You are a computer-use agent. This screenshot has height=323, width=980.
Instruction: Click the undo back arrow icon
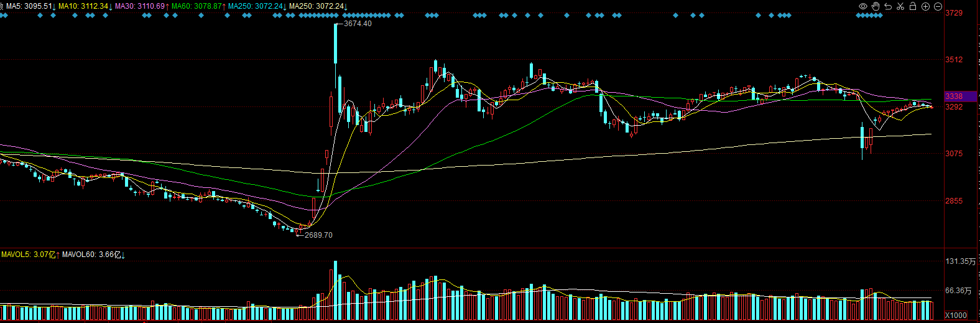[x=888, y=6]
